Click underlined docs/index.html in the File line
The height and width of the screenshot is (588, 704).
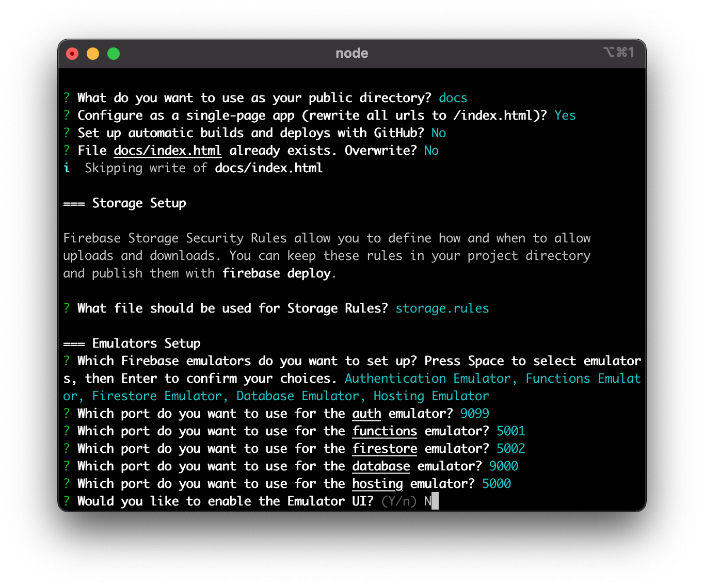point(168,151)
